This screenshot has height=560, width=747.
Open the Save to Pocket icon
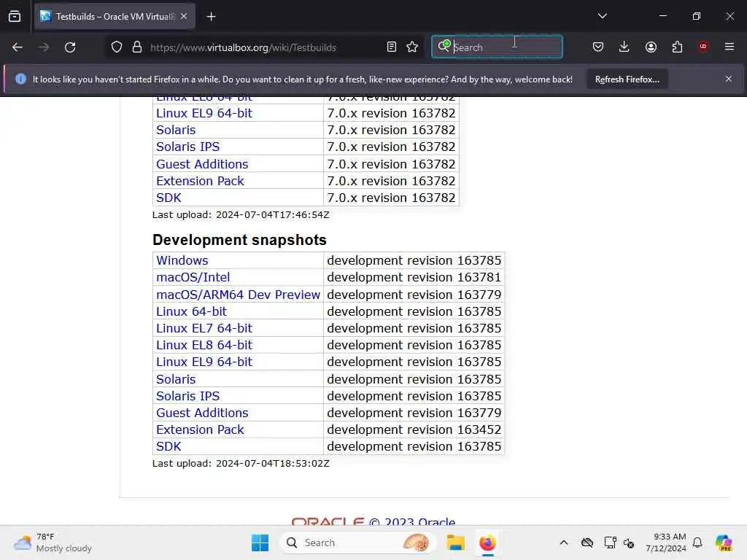tap(598, 47)
